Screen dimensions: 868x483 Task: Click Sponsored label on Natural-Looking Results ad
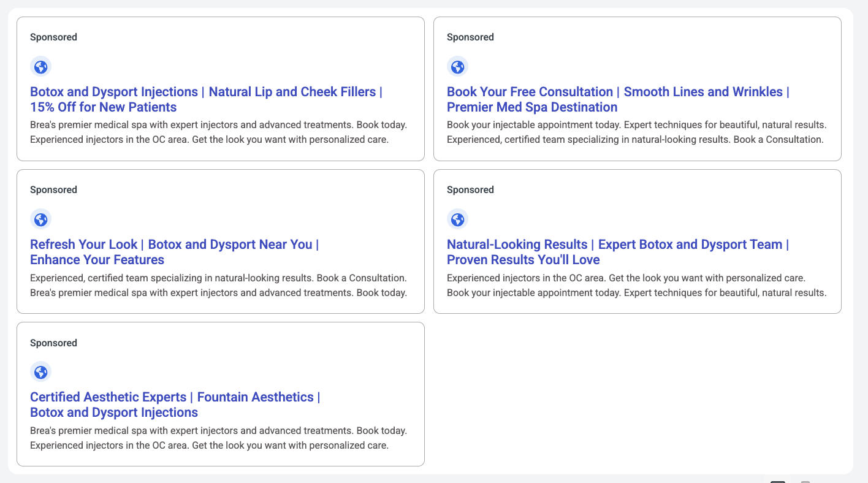click(470, 190)
